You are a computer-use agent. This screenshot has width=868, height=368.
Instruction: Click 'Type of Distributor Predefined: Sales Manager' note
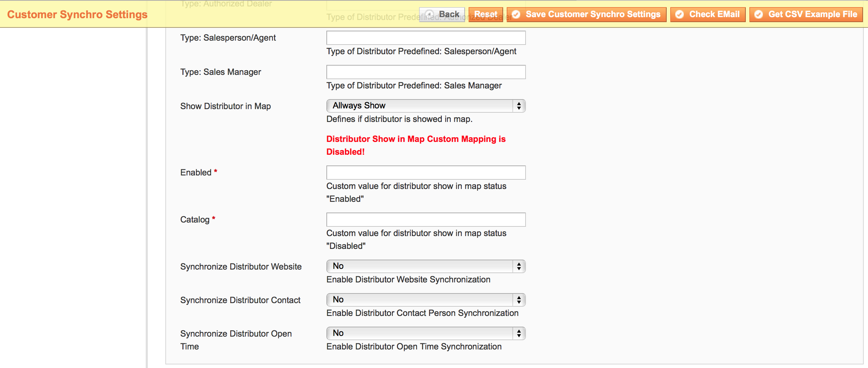coord(414,86)
